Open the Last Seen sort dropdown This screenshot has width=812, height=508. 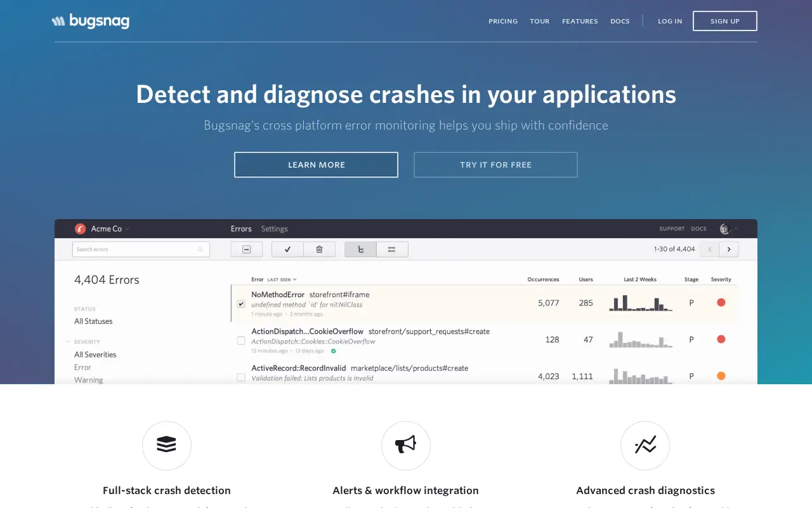tap(282, 279)
